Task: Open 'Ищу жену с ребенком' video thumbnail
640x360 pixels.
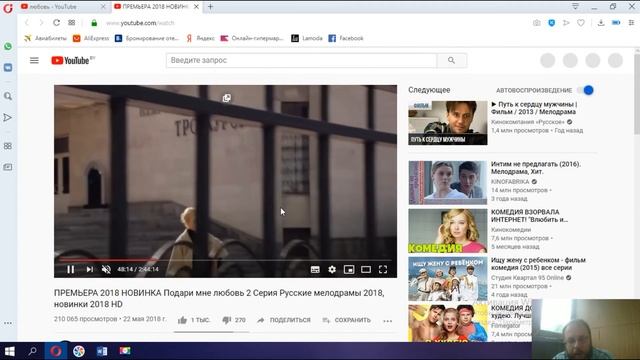Action: [x=448, y=279]
